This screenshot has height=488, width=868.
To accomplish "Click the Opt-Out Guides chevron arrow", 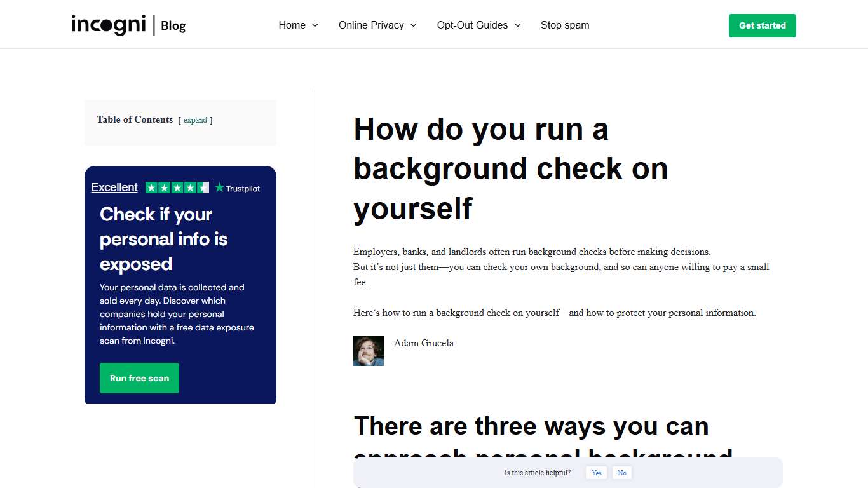I will (518, 25).
